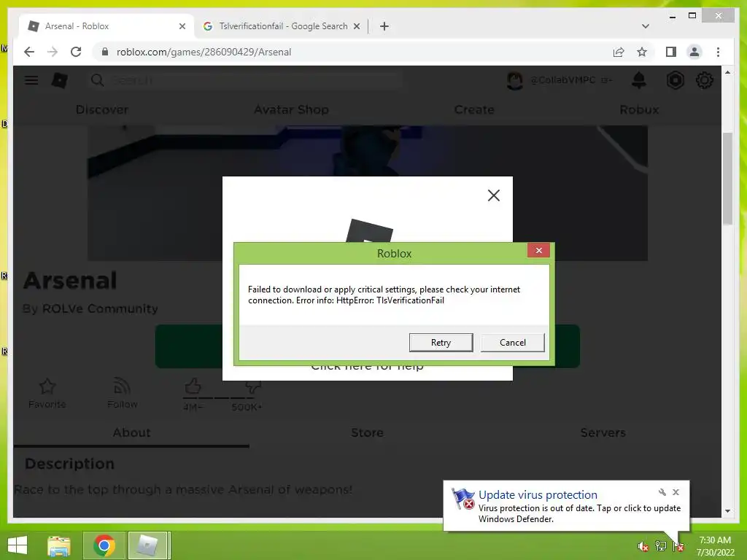Screen dimensions: 747x560
Task: Close the Google Search tab
Action: [x=356, y=27]
